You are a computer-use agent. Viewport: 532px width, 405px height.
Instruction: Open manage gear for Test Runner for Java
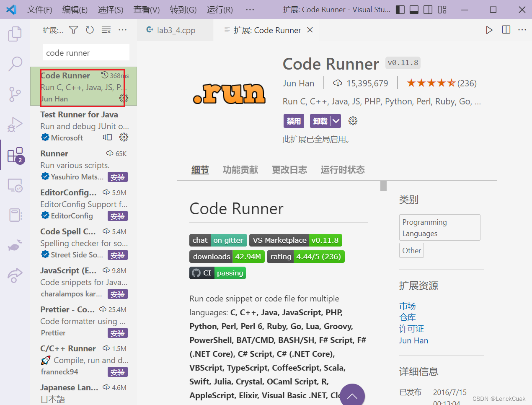click(x=124, y=137)
